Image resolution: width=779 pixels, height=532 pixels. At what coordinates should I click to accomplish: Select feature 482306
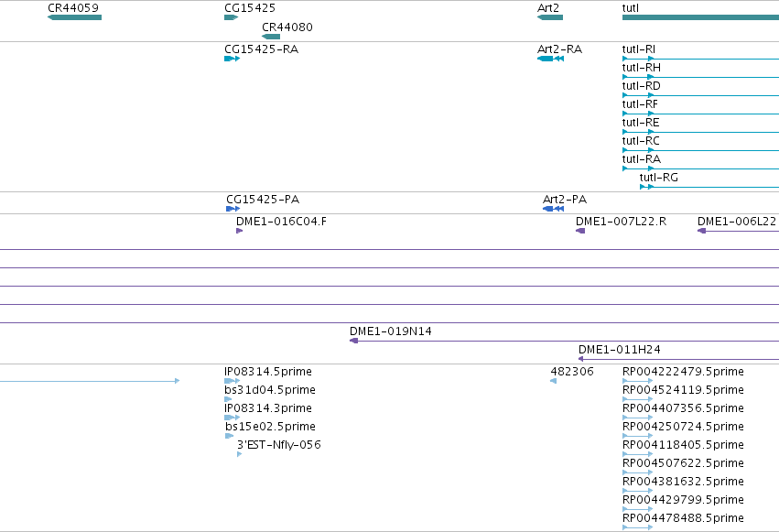coord(554,381)
